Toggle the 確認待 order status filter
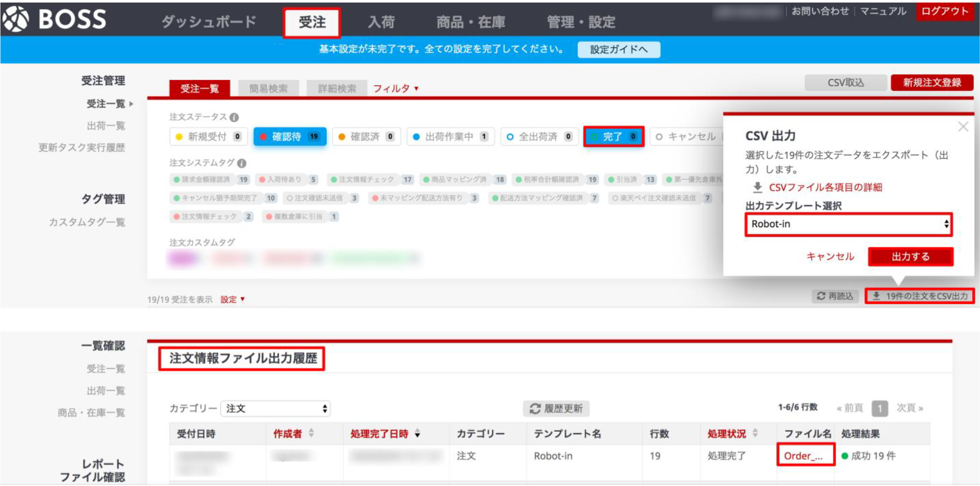This screenshot has width=980, height=486. click(289, 137)
